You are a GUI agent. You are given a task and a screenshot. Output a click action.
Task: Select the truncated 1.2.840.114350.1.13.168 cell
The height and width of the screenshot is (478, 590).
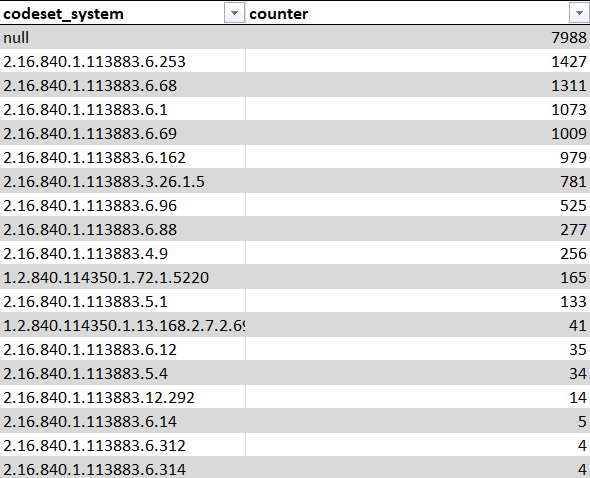(x=123, y=325)
